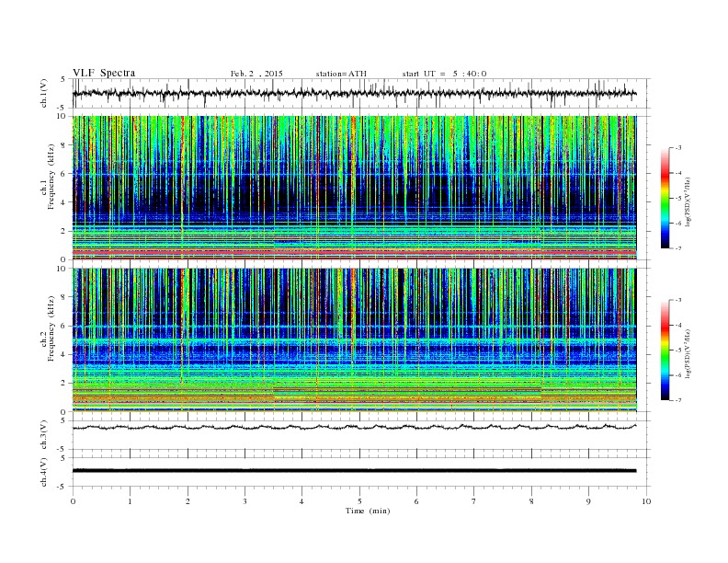Click the time axis tick label "4"
Screen dimensions: 728x563
(302, 501)
